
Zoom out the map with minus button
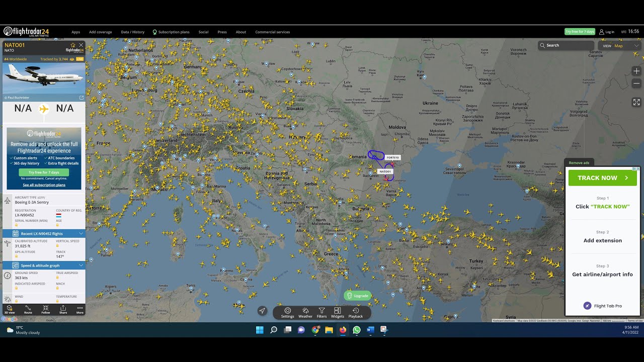(636, 83)
